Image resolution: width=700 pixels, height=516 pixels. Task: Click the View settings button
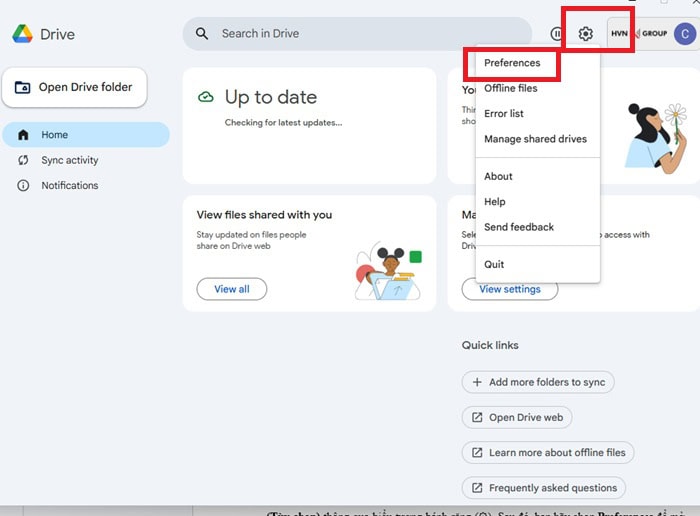[x=510, y=289]
